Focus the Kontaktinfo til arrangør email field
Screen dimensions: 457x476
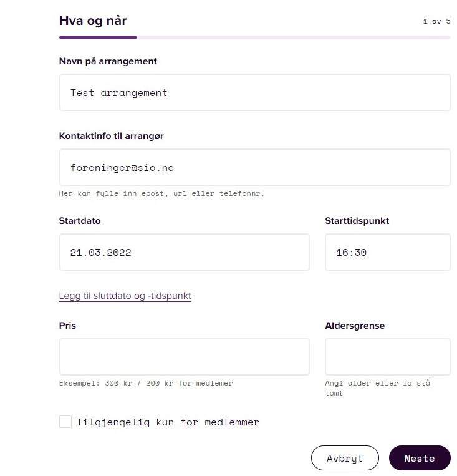[254, 167]
